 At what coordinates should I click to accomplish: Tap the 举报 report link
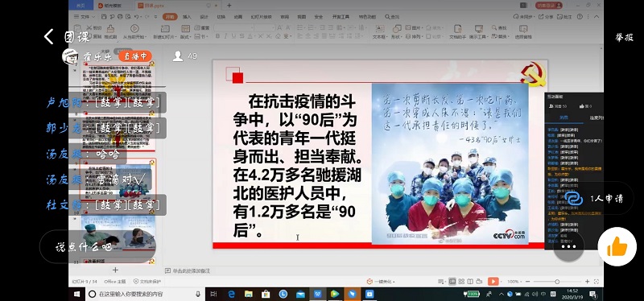624,37
